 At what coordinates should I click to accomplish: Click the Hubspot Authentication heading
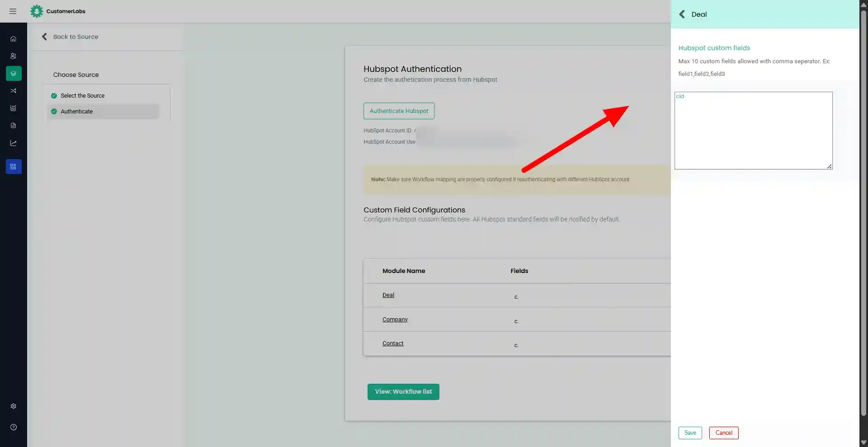tap(413, 69)
